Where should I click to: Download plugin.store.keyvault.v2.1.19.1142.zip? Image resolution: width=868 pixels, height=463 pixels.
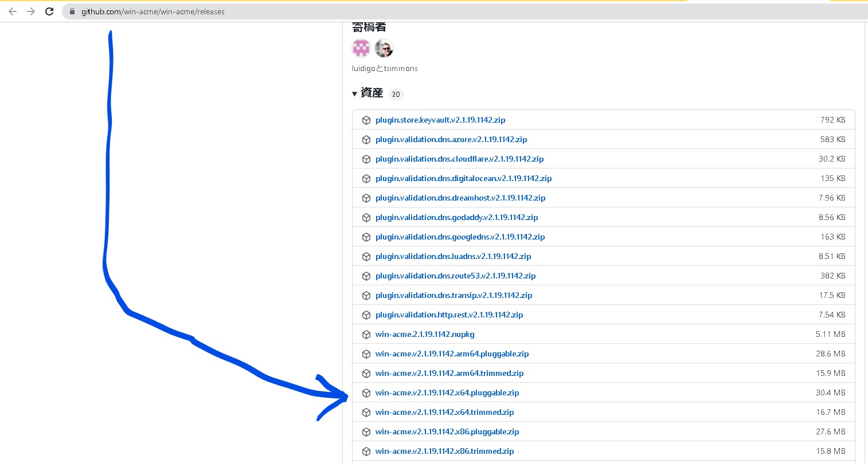click(440, 120)
